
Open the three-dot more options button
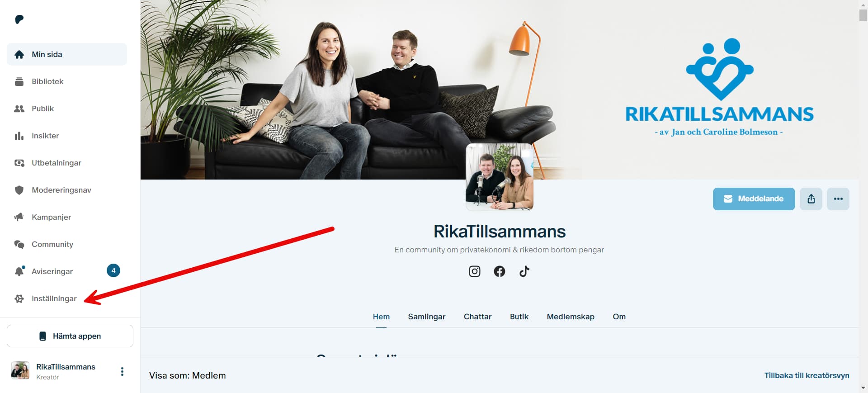tap(838, 199)
